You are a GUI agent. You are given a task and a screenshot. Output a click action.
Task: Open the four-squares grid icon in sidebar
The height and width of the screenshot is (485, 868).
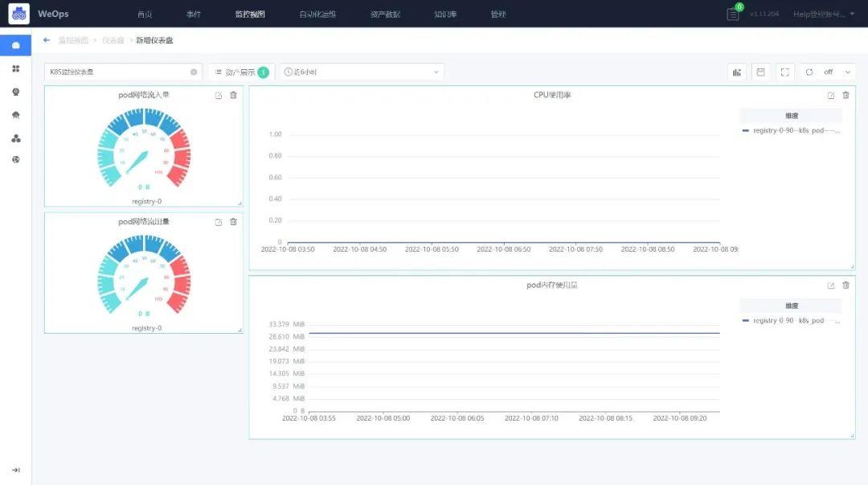point(15,68)
